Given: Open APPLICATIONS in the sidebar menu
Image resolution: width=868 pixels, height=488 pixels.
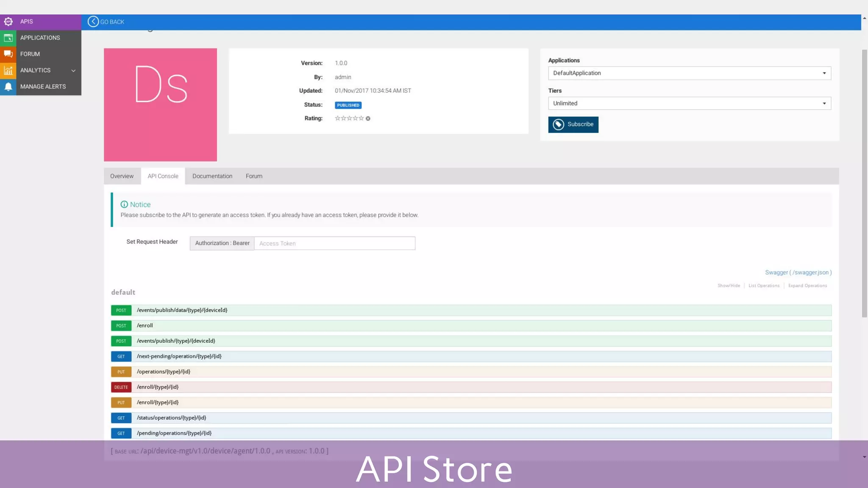Looking at the screenshot, I should [41, 38].
